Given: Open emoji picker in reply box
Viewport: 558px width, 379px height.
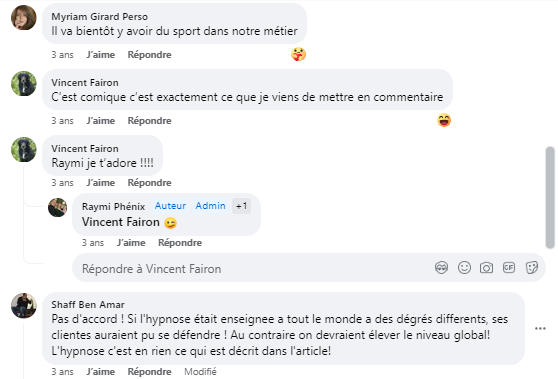Looking at the screenshot, I should (464, 267).
